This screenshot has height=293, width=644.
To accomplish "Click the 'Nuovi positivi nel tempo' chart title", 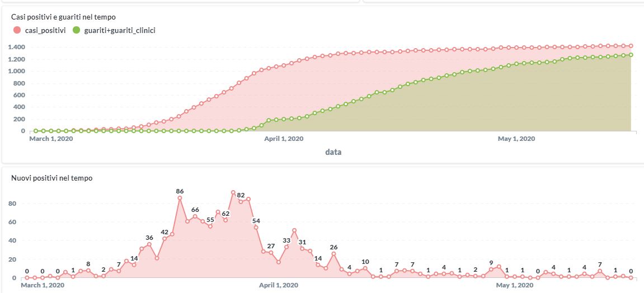I will [52, 178].
